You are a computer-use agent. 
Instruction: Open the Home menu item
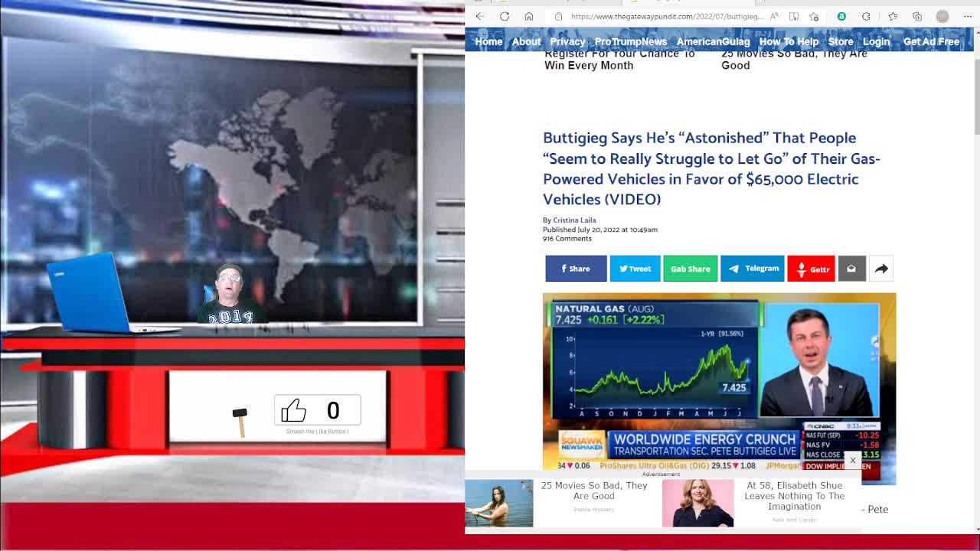tap(488, 41)
